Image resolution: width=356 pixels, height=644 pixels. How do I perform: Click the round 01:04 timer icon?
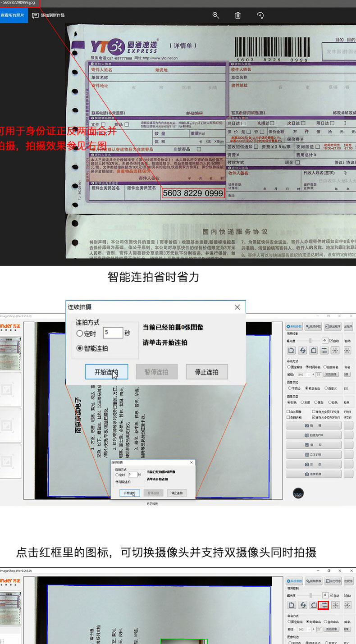tap(298, 493)
